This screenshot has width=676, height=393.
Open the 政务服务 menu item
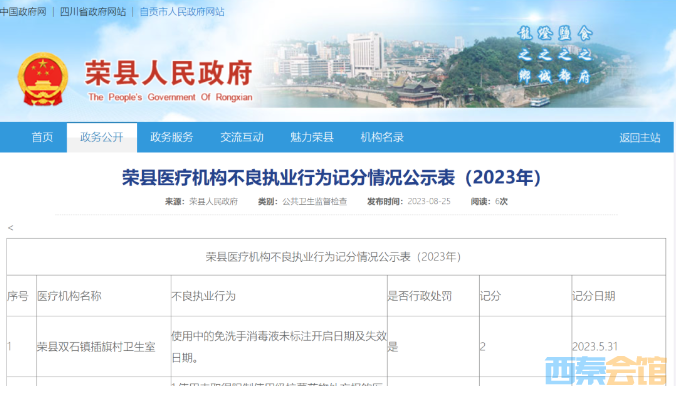tap(172, 137)
